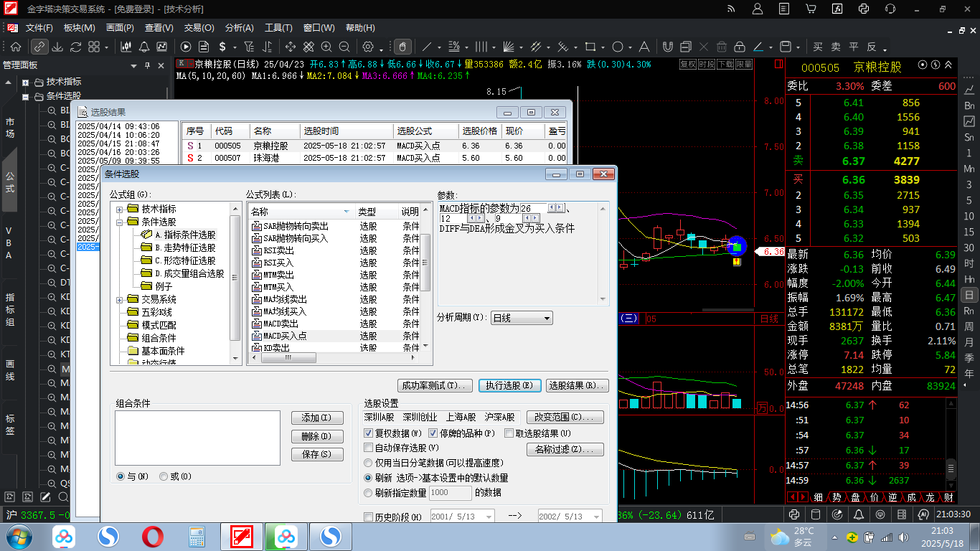This screenshot has height=551, width=980.
Task: Switch to the 指标组 side tab
Action: click(x=10, y=309)
